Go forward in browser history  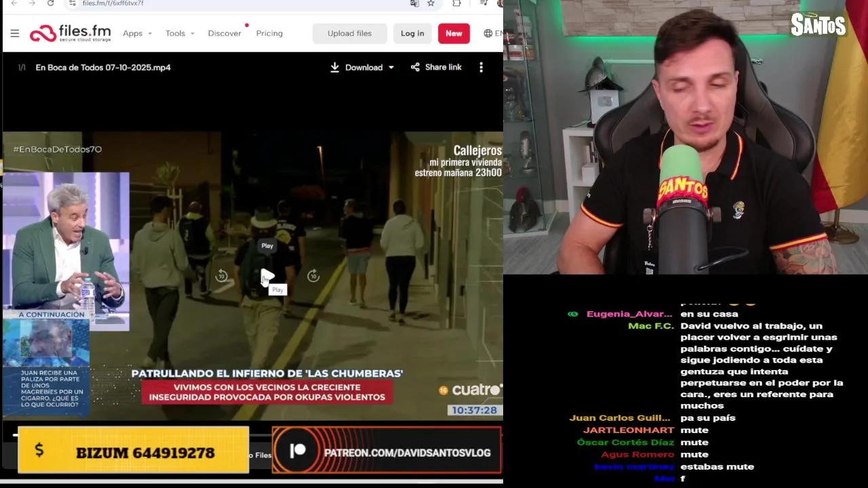32,3
